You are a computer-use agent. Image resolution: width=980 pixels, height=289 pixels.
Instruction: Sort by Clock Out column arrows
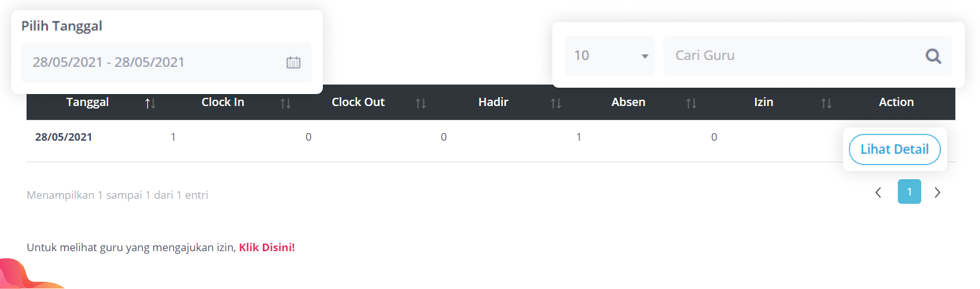[421, 103]
